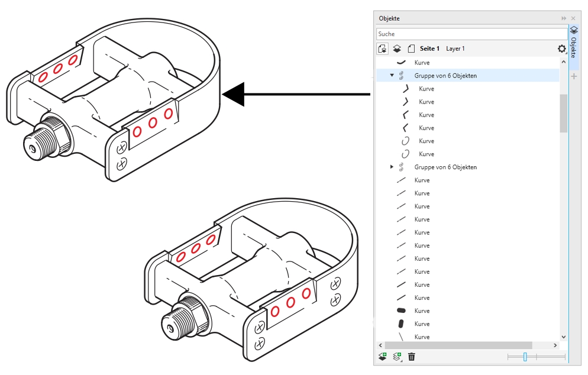Click the Seite 1 page label

tap(429, 49)
